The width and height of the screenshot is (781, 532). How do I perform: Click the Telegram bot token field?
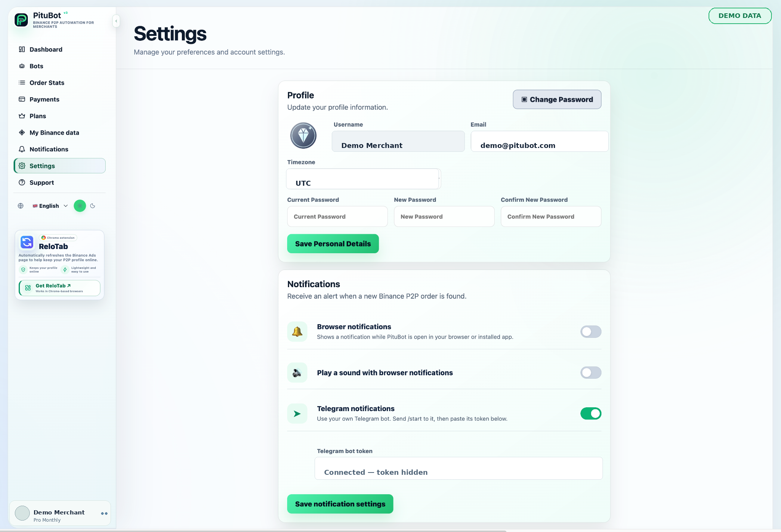(x=458, y=468)
